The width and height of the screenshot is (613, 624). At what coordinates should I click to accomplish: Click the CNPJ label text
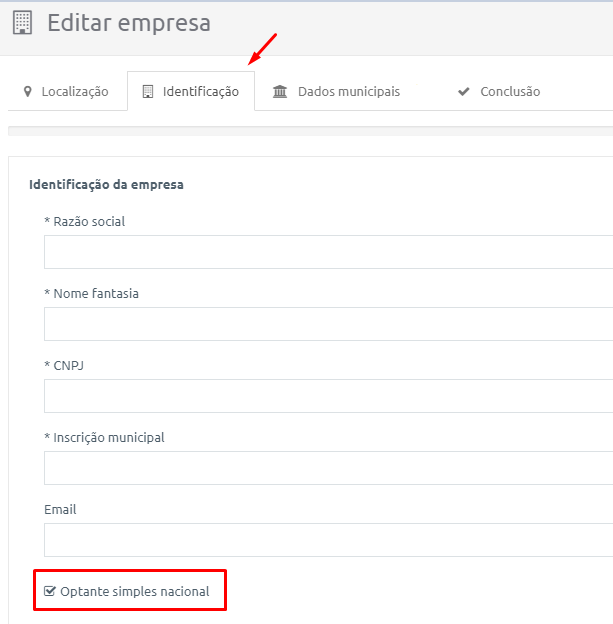[x=64, y=366]
